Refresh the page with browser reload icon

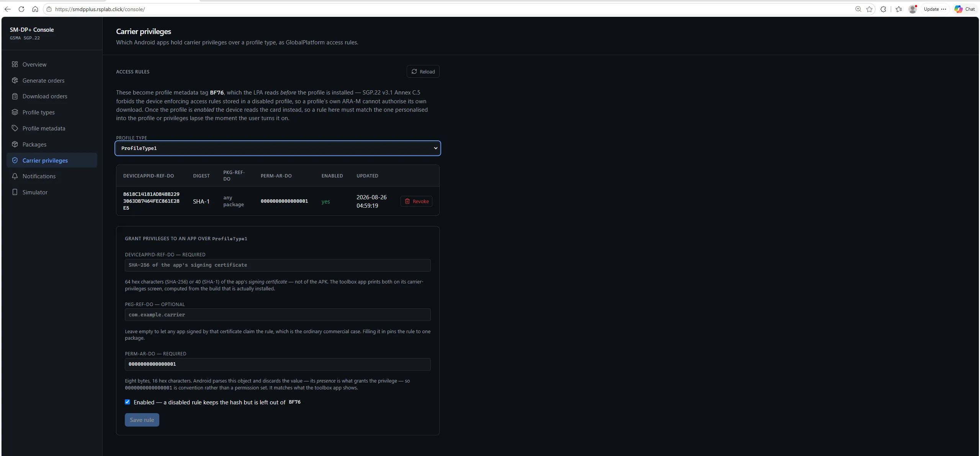click(x=21, y=9)
